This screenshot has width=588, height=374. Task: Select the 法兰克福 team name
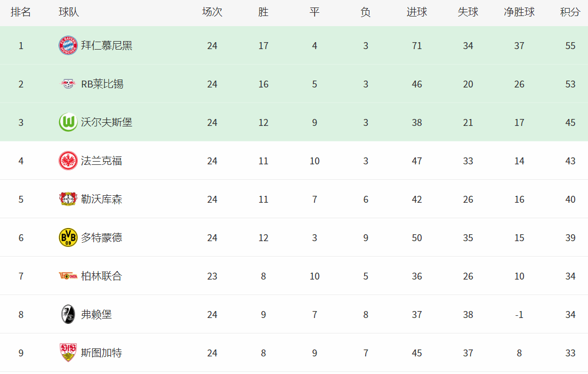point(102,161)
